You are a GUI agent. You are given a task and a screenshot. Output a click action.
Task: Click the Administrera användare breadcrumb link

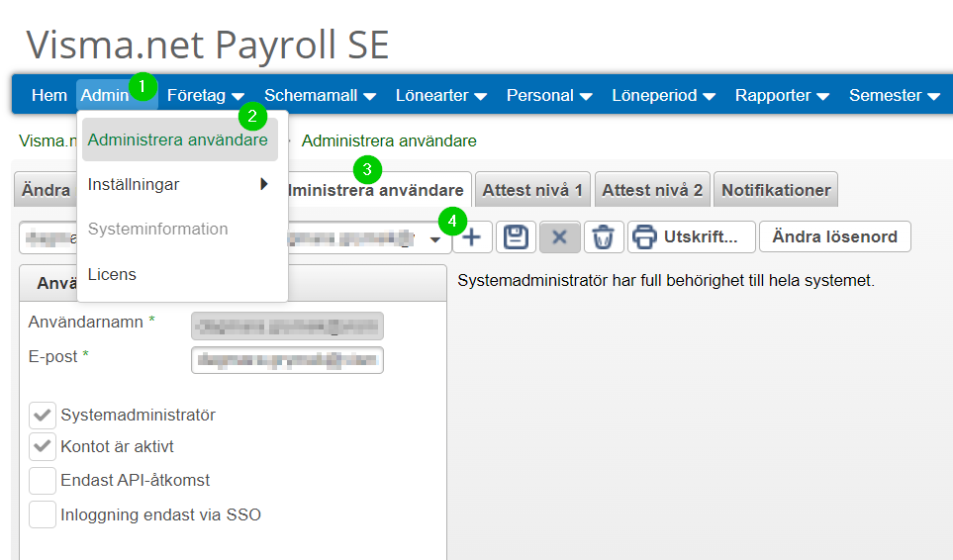point(389,140)
